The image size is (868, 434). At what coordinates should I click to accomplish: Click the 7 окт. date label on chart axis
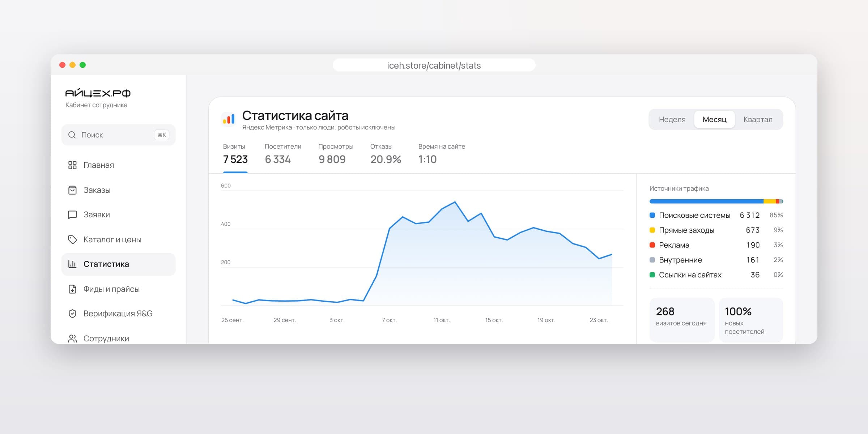click(x=389, y=320)
